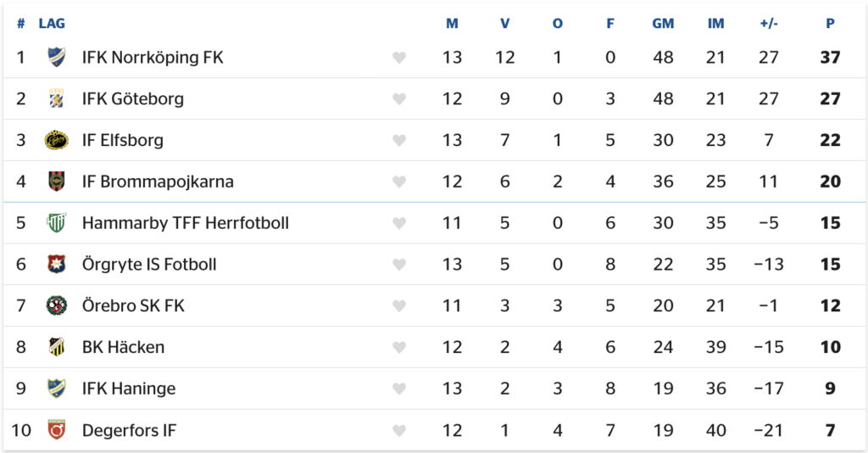
Task: Toggle favorite heart for IF Elfsborg
Action: click(x=399, y=141)
